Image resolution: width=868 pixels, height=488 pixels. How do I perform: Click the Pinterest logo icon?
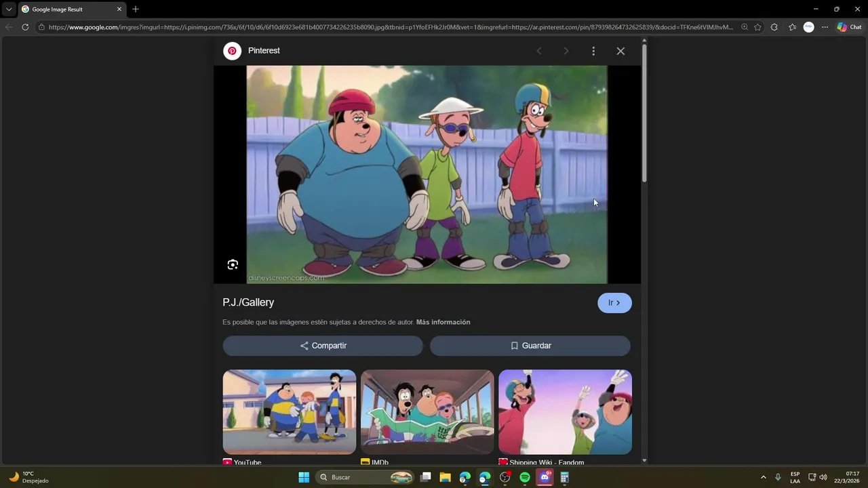tap(233, 51)
